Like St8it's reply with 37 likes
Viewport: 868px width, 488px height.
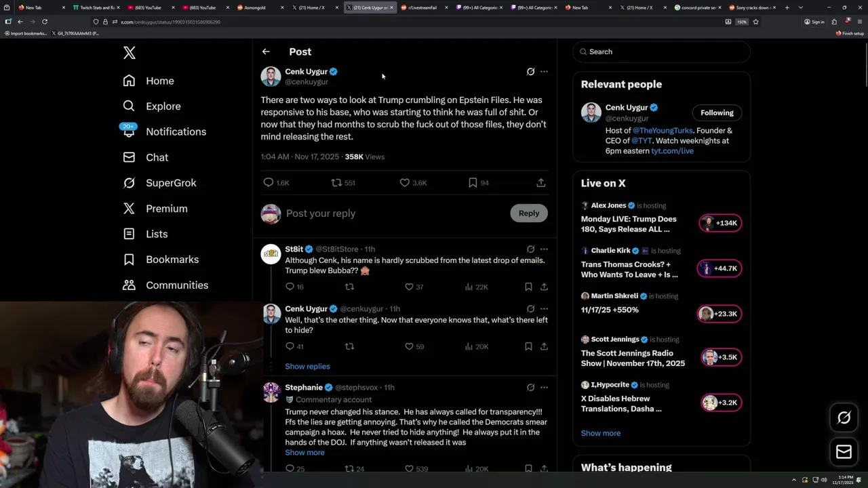414,287
